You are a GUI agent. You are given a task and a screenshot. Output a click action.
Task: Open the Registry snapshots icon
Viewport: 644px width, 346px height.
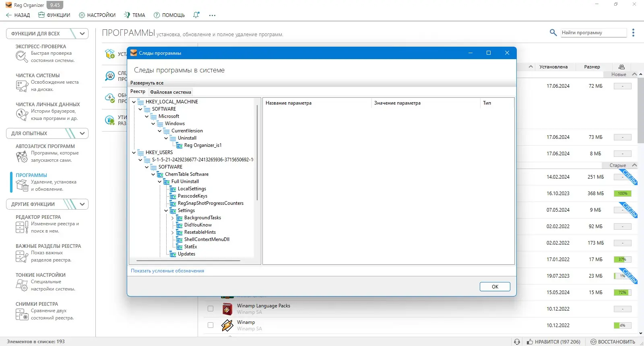(21, 314)
